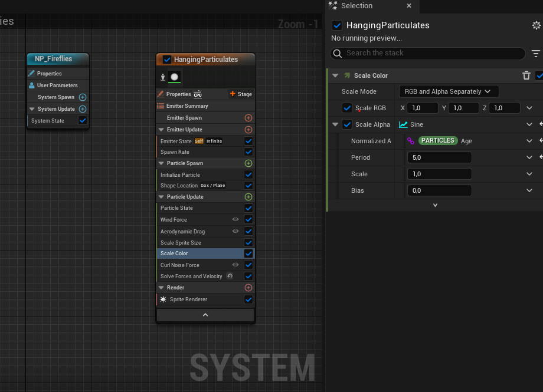Click the Solve Forces and Velocity refresh icon
The width and height of the screenshot is (543, 392).
(230, 276)
